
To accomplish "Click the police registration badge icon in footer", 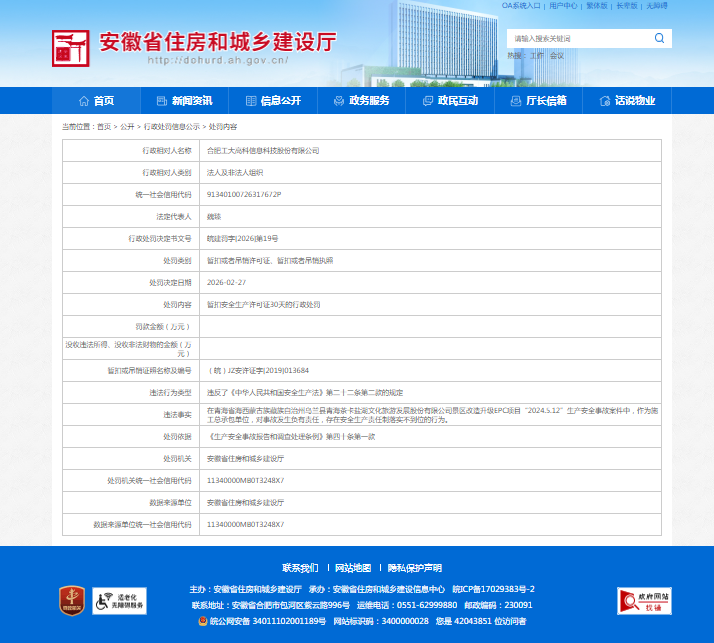I will [203, 620].
